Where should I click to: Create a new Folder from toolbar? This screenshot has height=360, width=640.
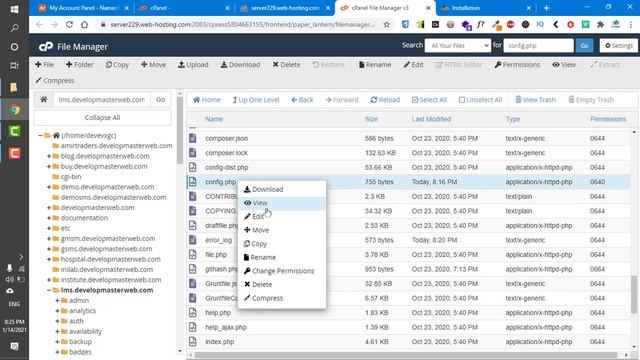(80, 64)
